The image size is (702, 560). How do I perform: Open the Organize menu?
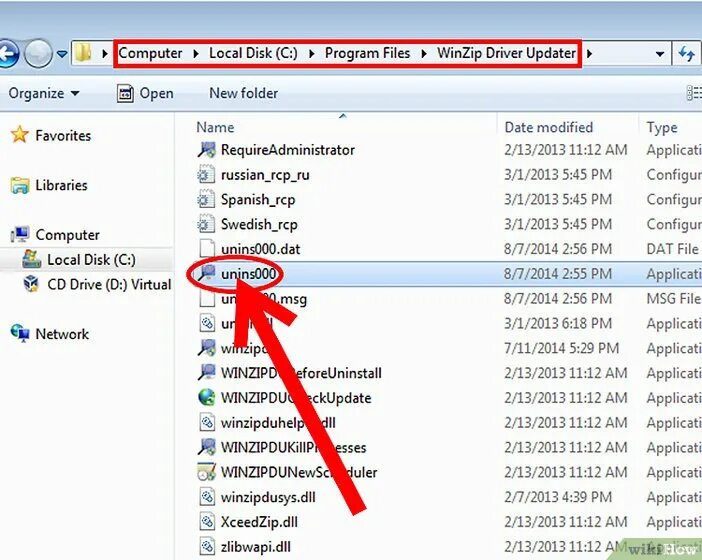[x=44, y=93]
